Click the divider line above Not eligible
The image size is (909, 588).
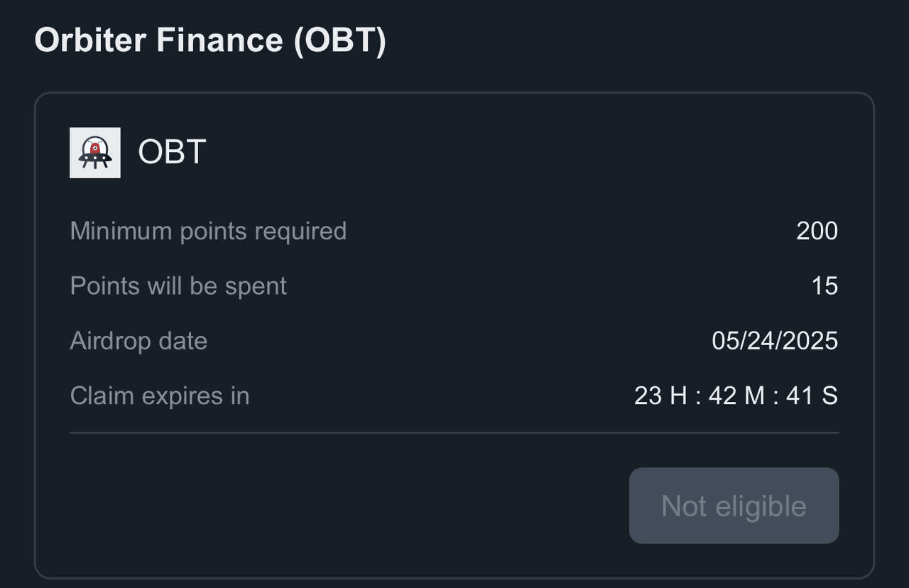[454, 432]
